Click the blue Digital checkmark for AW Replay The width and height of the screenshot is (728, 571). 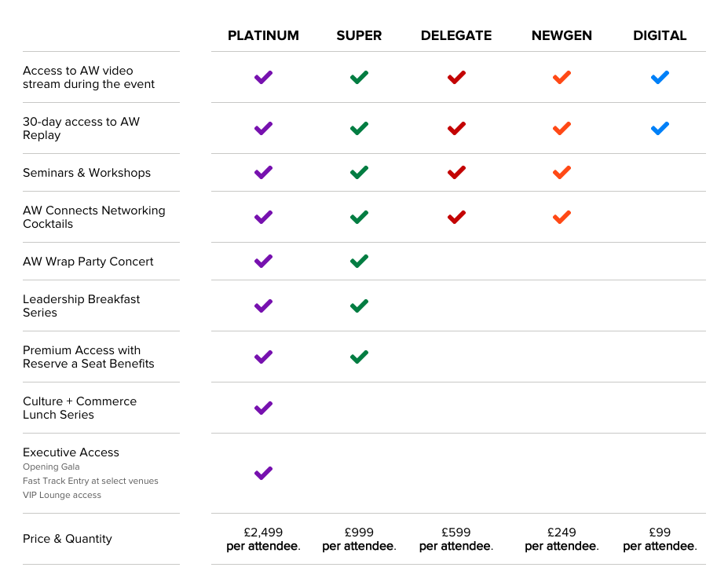click(660, 128)
